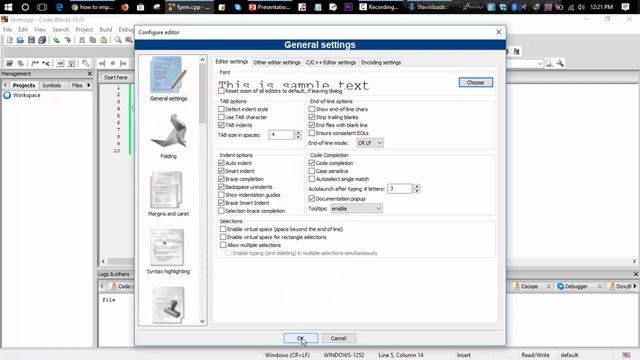This screenshot has width=640, height=360.
Task: Click the Open file toolbar icon
Action: [x=20, y=40]
